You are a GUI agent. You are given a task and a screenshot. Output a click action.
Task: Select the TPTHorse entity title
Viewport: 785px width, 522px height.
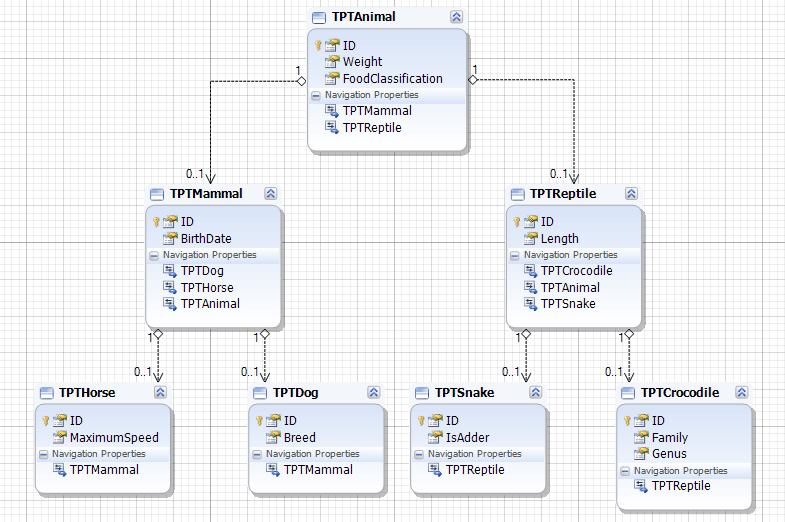87,392
